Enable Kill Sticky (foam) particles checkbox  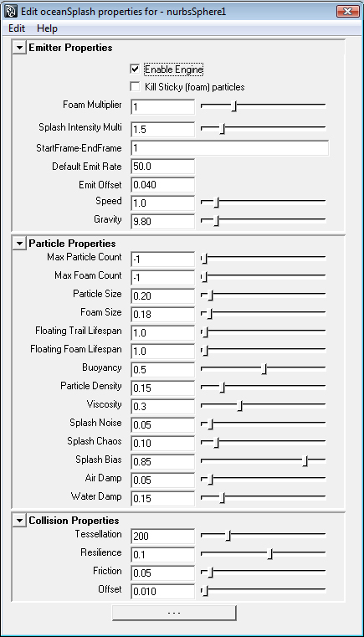click(x=135, y=87)
